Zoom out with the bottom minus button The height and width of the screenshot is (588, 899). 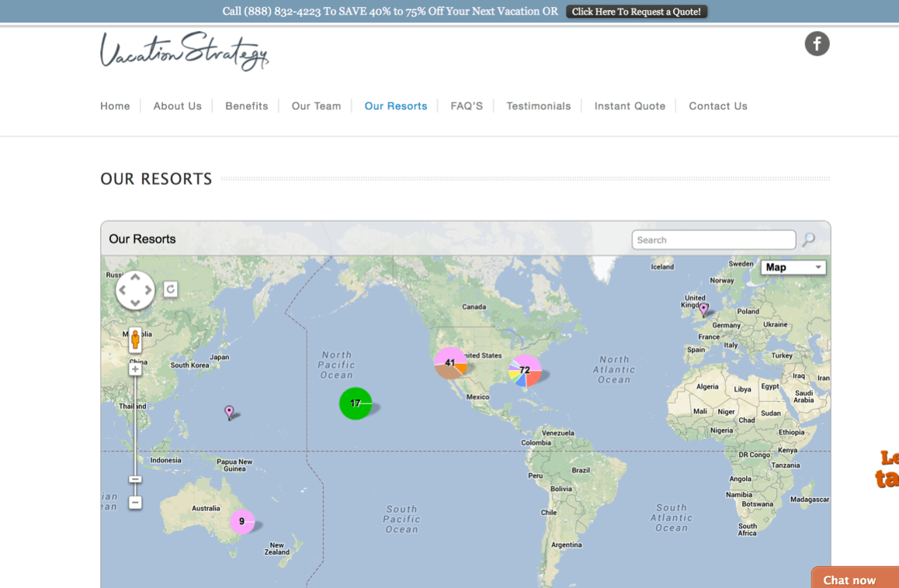pos(135,503)
